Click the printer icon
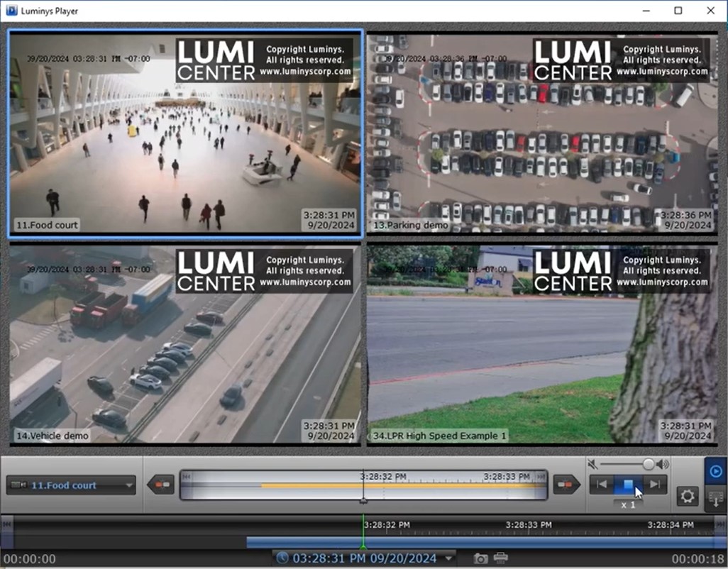Viewport: 728px width, 569px height. 501,558
